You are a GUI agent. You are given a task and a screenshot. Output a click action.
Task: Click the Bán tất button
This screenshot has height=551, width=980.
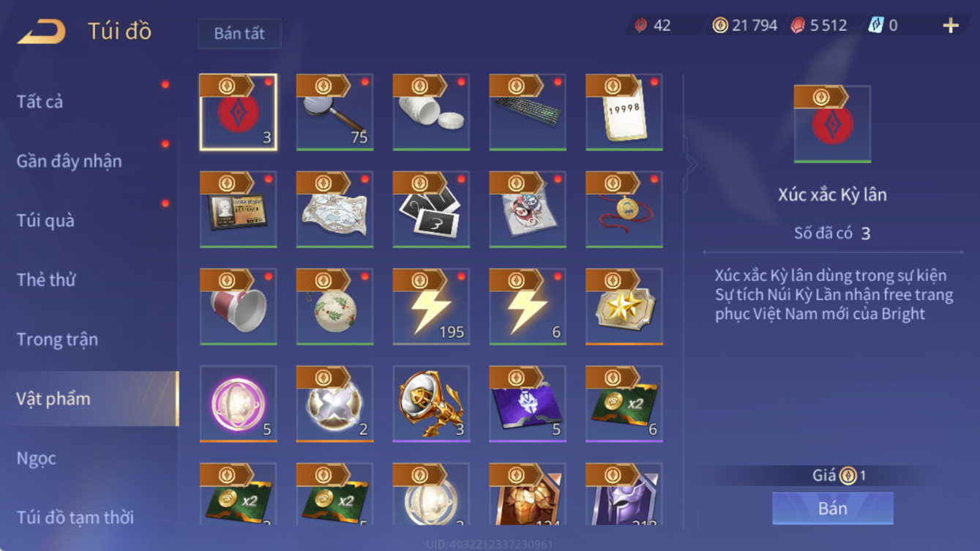click(x=239, y=34)
